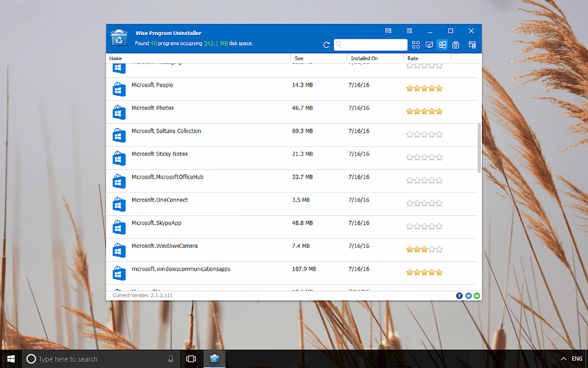Click the Solitaire Collection store icon

pyautogui.click(x=119, y=135)
